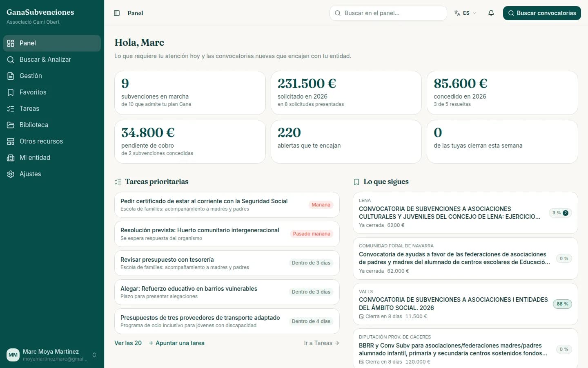The image size is (588, 368).
Task: Click the Mañana due tag
Action: (x=321, y=205)
